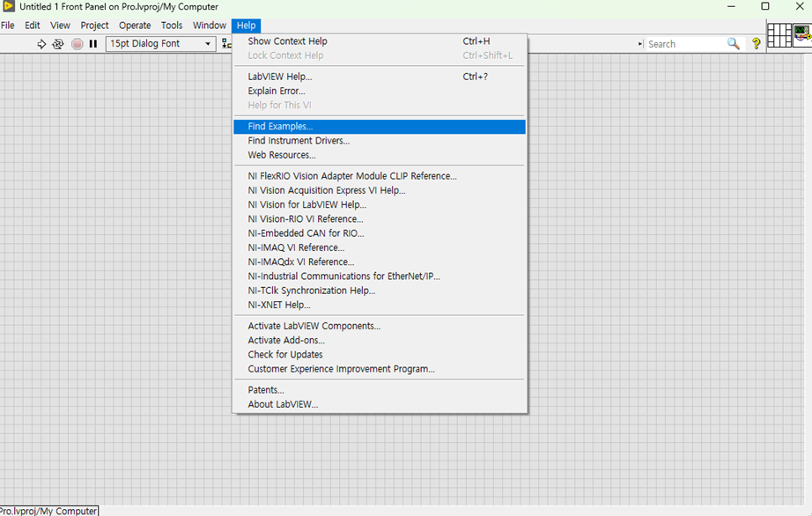Viewport: 812px width, 516px height.
Task: Open NI-IMAQ VI Reference...
Action: (x=380, y=248)
